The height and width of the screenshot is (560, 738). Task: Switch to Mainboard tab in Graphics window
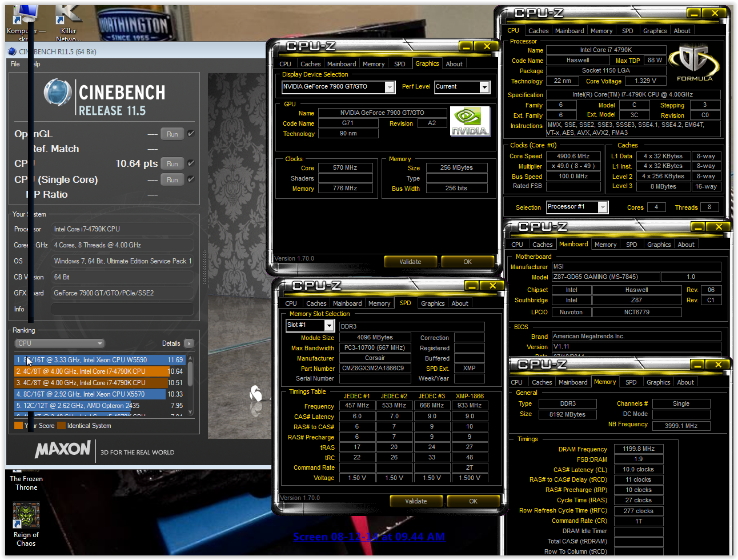[342, 64]
